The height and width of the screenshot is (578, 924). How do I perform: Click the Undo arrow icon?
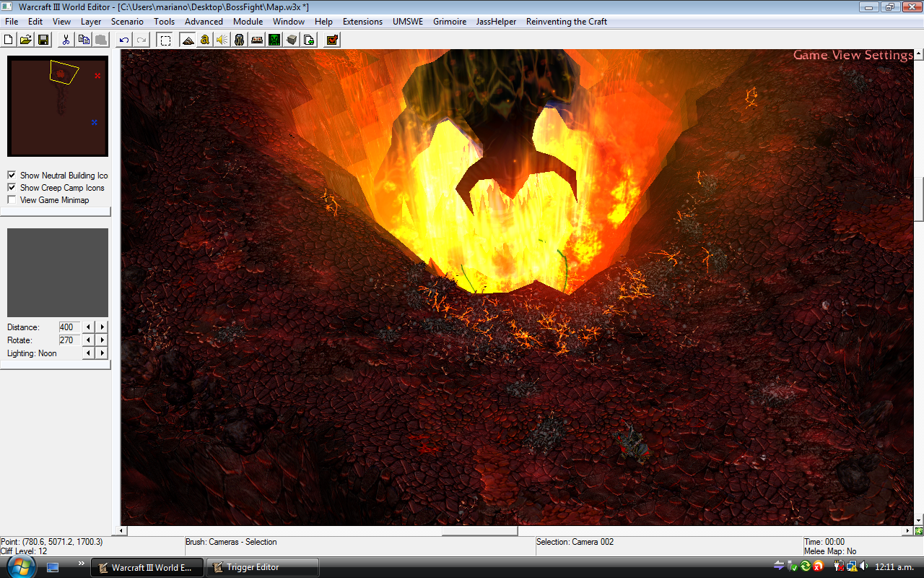[124, 40]
